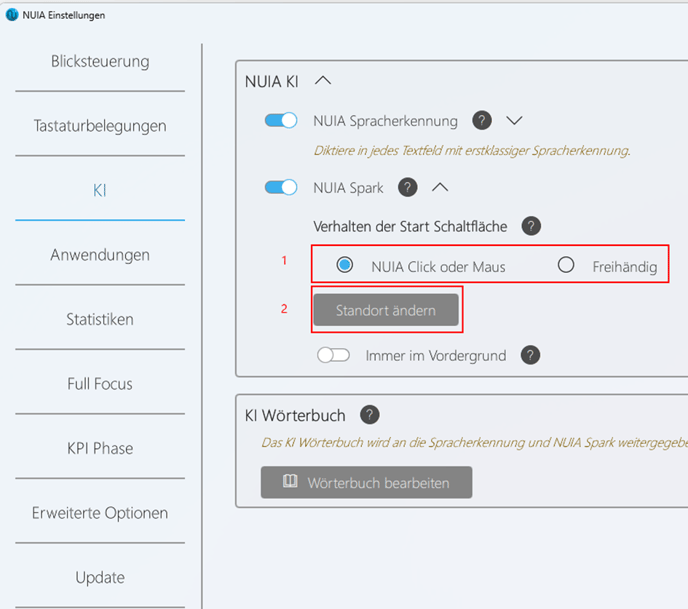Open the KPI Phase tab

100,448
